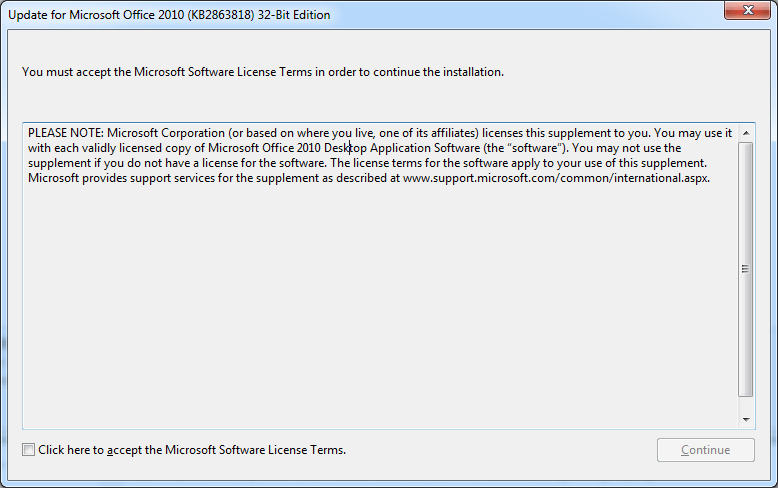Click the license text scrollbar down arrow
Screen dimensions: 778x488
[x=746, y=420]
